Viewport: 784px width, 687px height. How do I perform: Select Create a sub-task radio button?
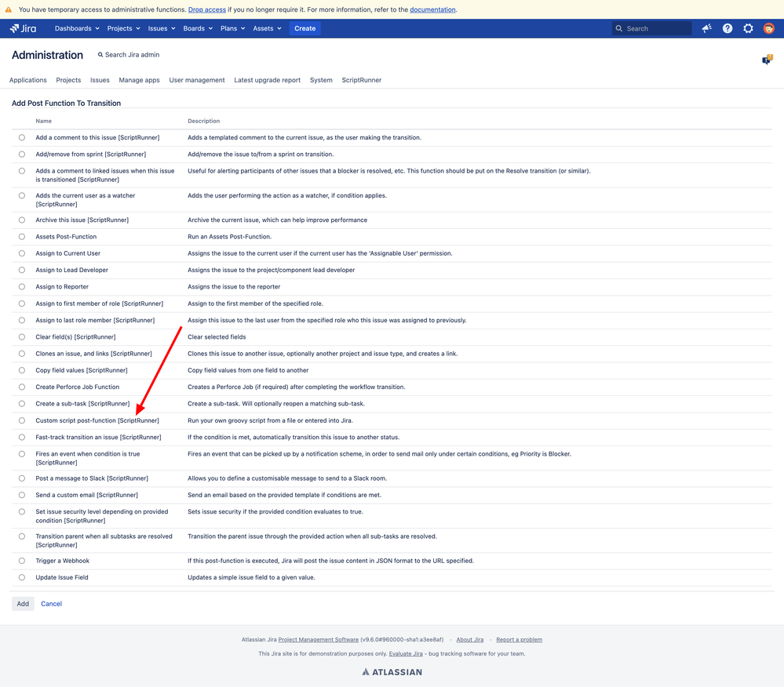click(22, 404)
